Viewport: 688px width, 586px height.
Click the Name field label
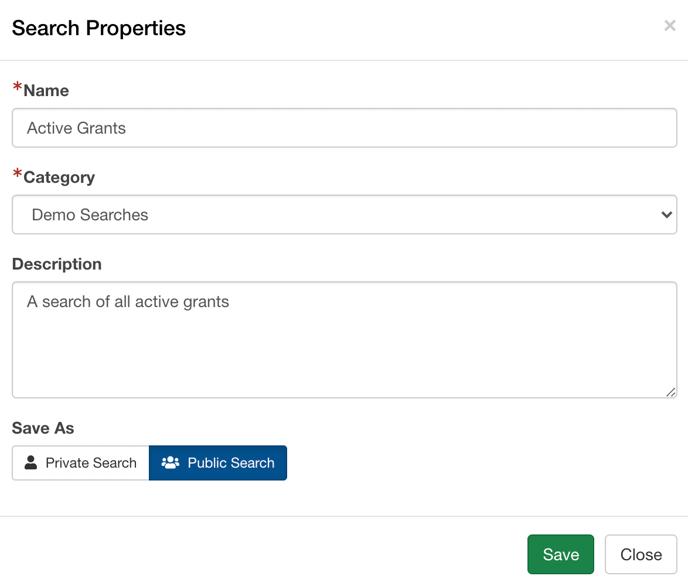(46, 90)
